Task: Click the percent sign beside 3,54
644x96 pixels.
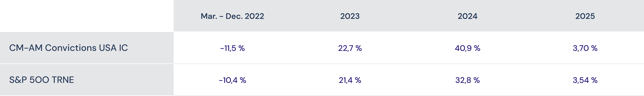Action: (x=594, y=80)
